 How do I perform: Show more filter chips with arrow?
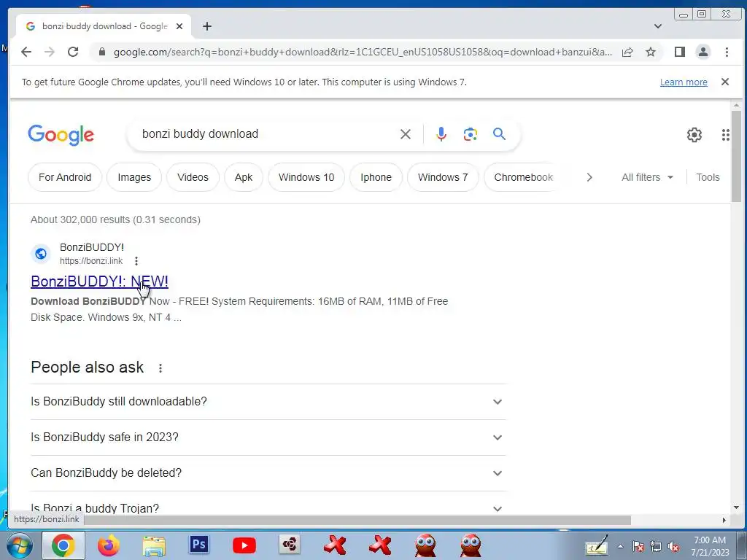tap(589, 177)
